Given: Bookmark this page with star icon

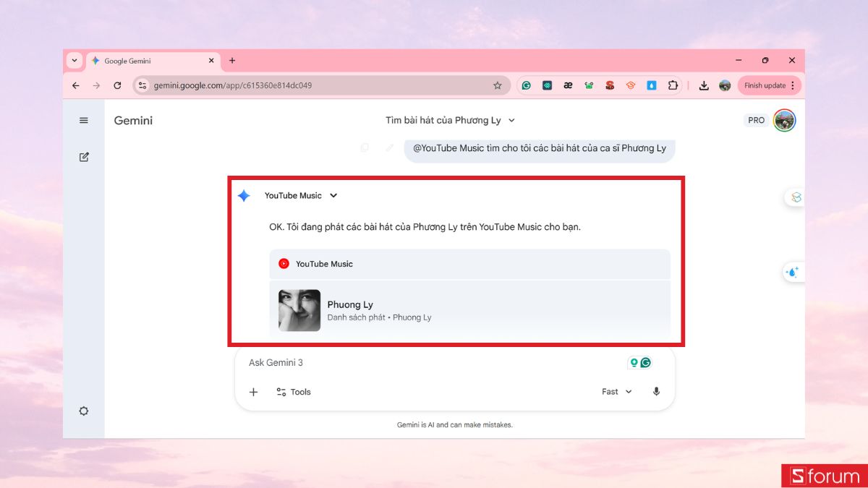Looking at the screenshot, I should pos(498,85).
